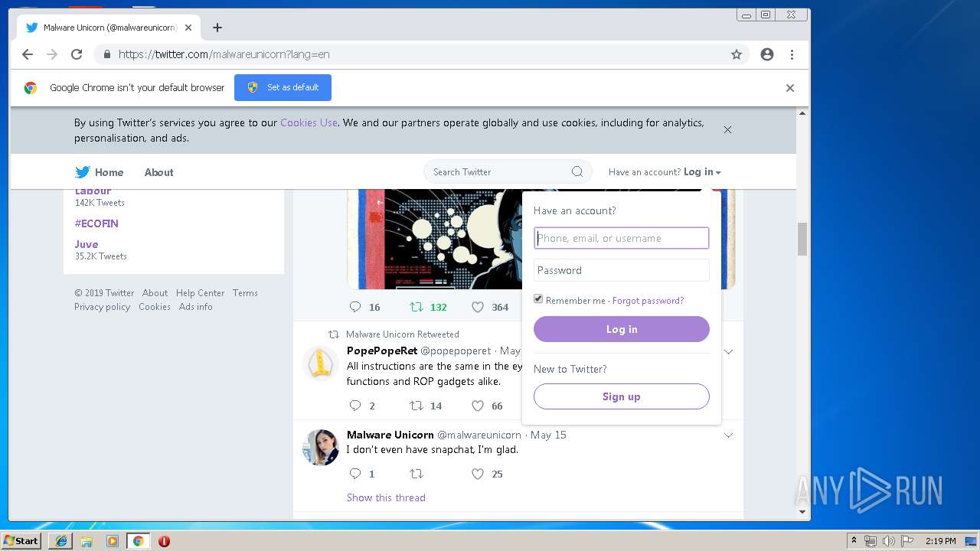This screenshot has height=551, width=980.
Task: Like the snapchat tweet with 25 likes
Action: coord(478,474)
